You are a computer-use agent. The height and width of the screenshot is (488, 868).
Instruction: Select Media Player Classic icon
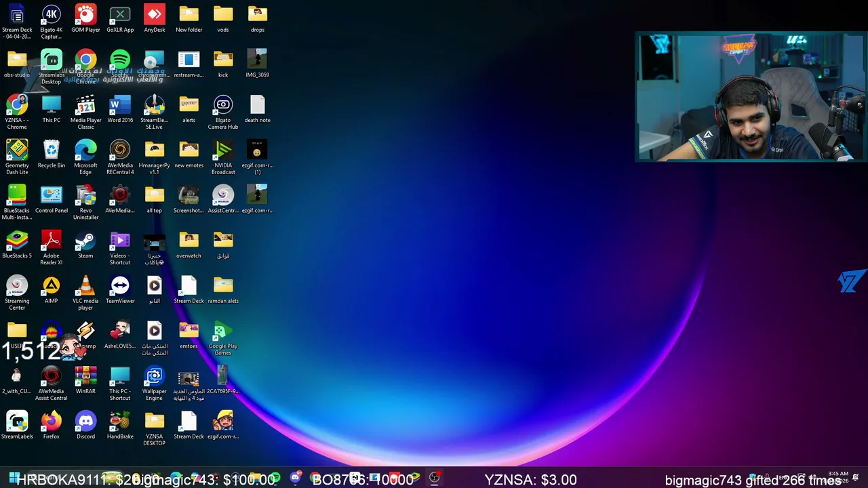point(85,113)
